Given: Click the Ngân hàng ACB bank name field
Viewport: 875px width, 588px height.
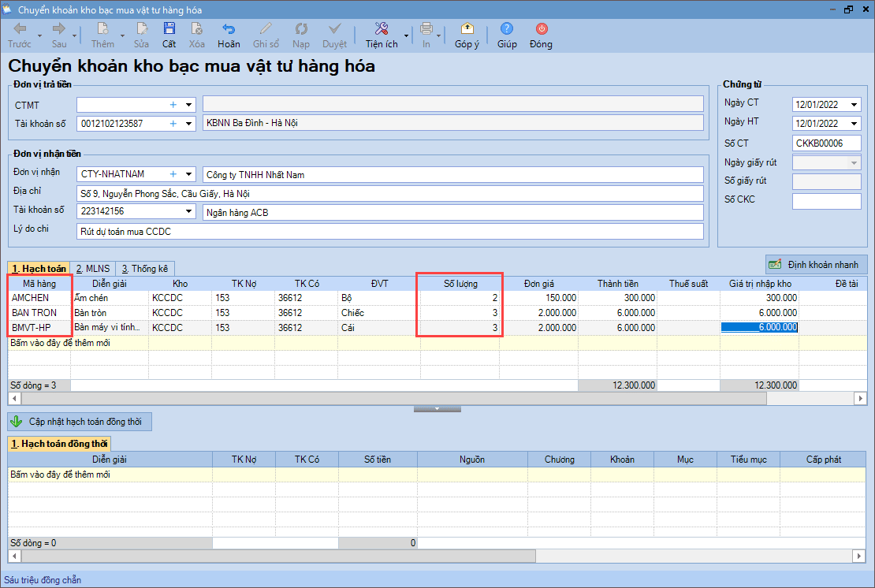Looking at the screenshot, I should [x=452, y=213].
